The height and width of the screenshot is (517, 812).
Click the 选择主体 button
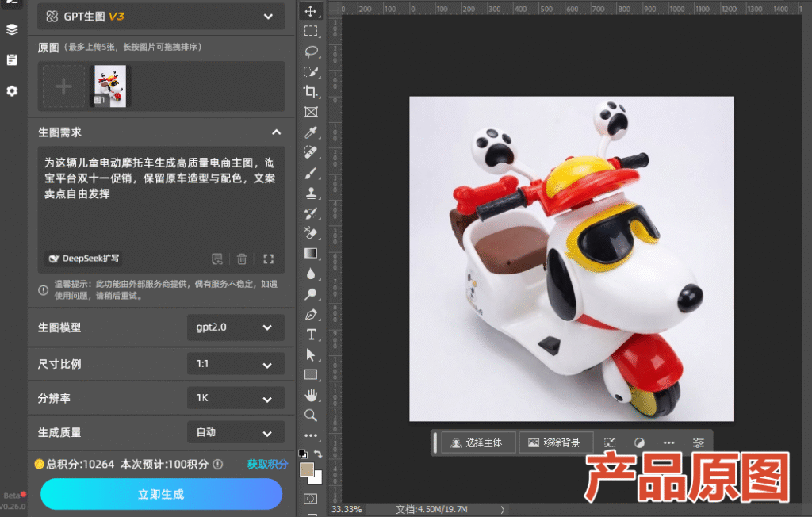click(478, 443)
